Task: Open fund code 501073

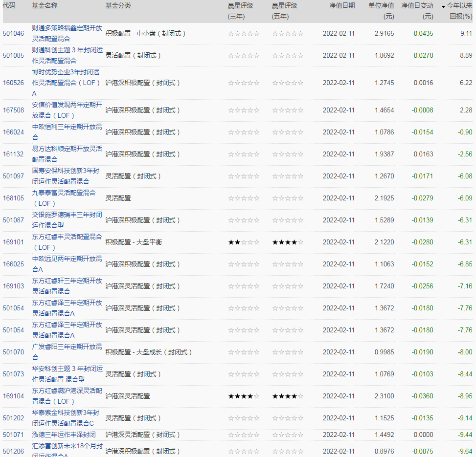Action: 13,374
